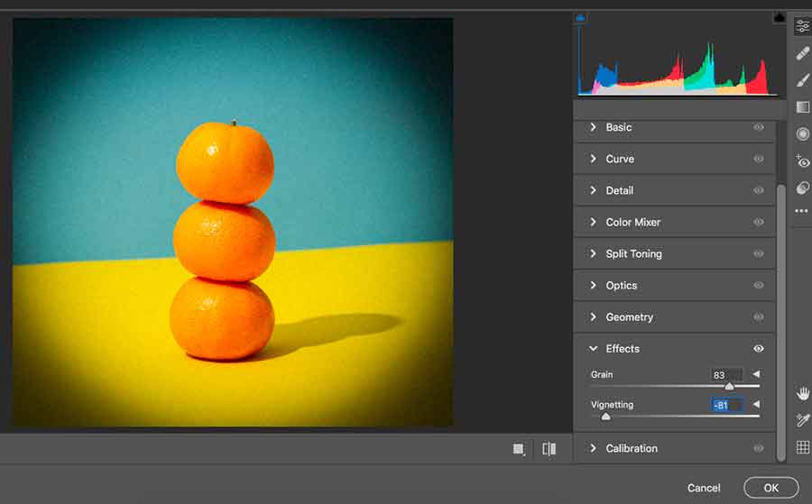
Task: Select the Hand tool
Action: coord(803,393)
